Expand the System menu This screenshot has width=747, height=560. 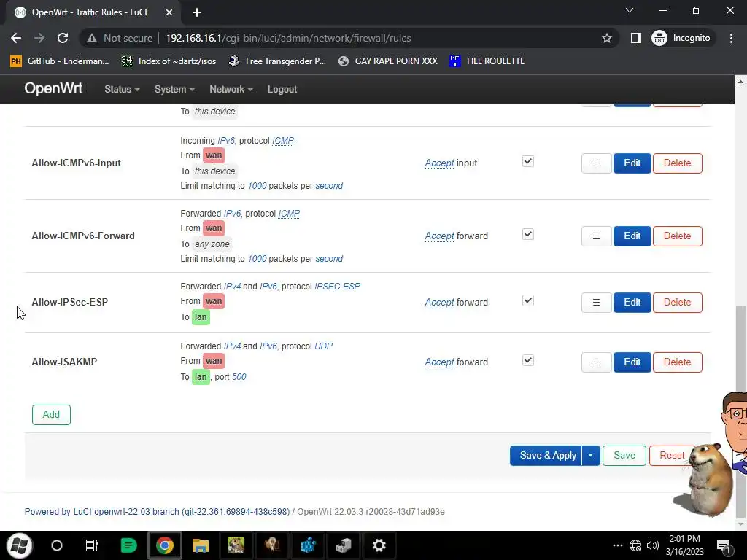click(174, 89)
